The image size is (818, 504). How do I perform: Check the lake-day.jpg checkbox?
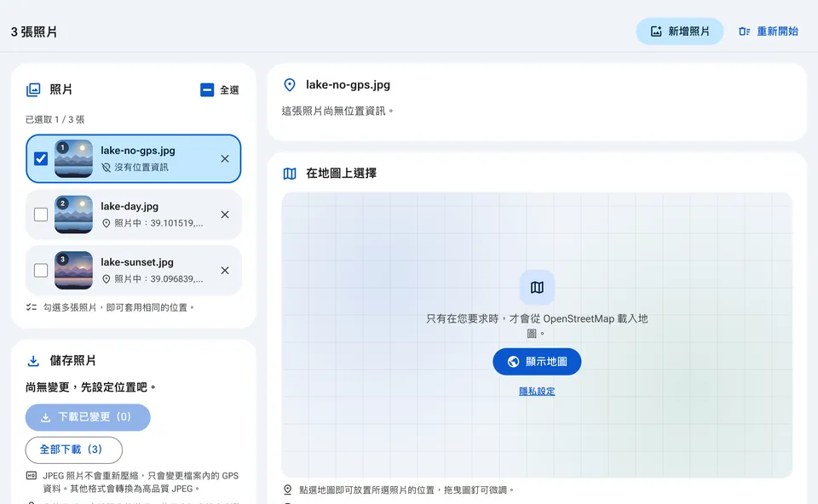41,215
